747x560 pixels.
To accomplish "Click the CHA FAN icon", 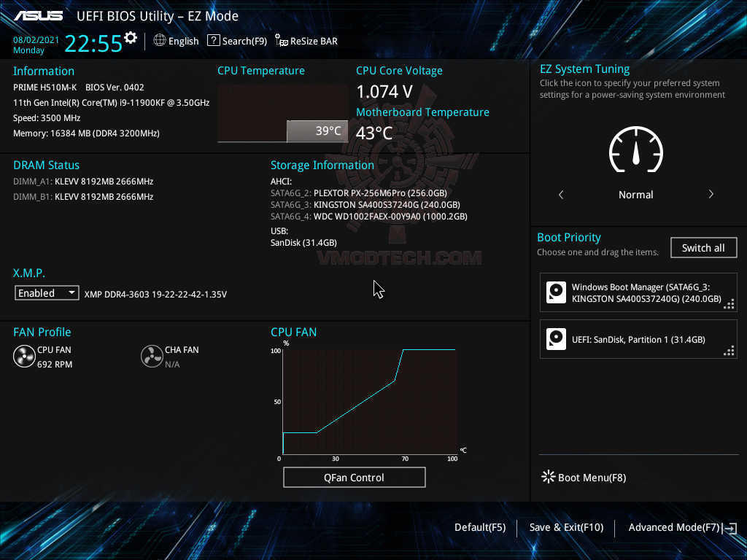I will (x=152, y=357).
